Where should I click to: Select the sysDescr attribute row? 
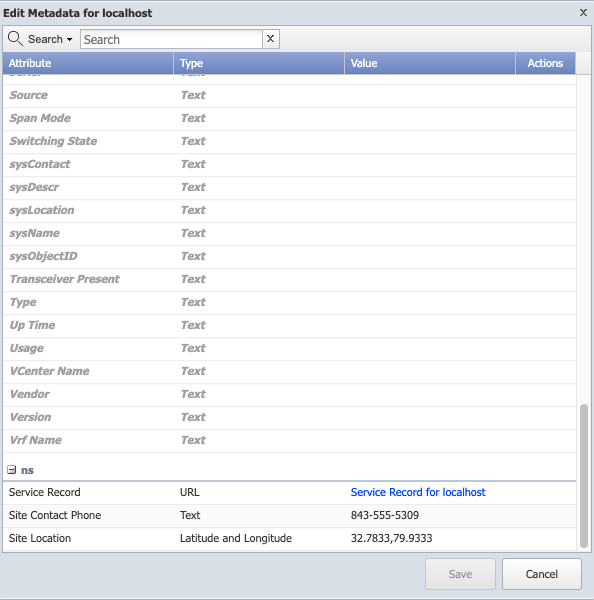pos(289,188)
